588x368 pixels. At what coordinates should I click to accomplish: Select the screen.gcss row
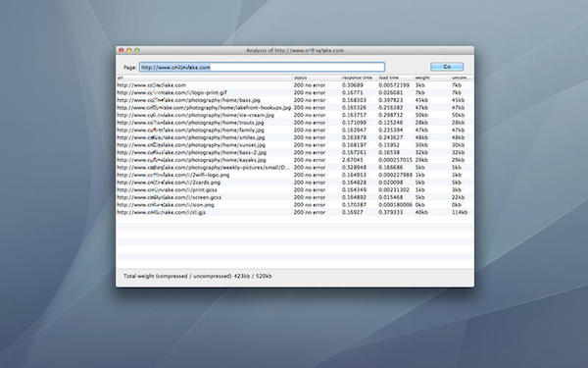(294, 197)
